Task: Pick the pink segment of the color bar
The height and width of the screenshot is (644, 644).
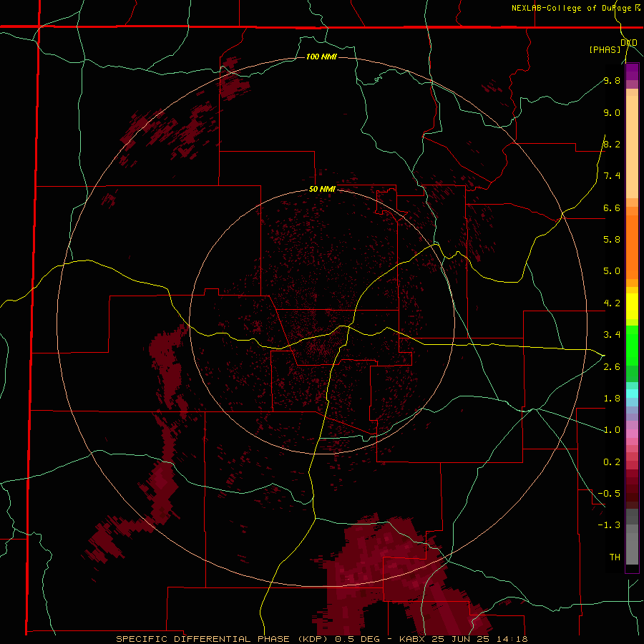Action: 632,434
